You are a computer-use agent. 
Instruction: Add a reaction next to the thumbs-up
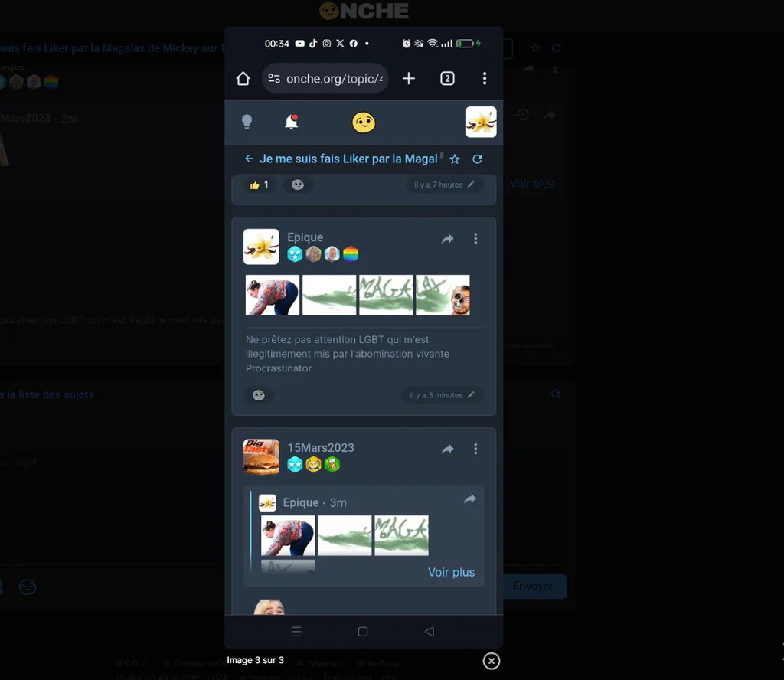pyautogui.click(x=298, y=185)
